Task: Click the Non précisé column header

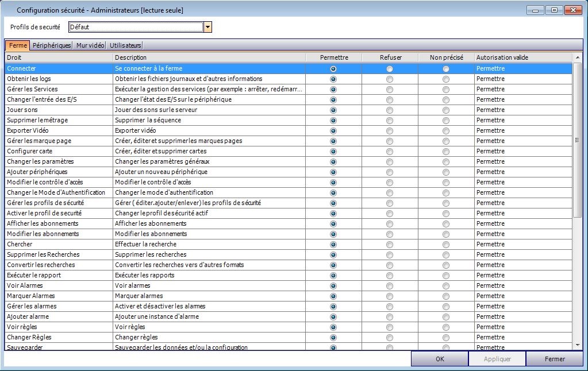Action: click(x=446, y=57)
